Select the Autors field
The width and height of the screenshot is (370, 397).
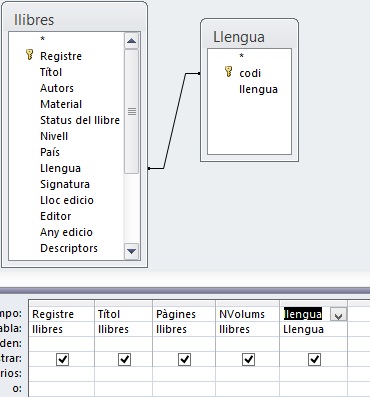[57, 88]
